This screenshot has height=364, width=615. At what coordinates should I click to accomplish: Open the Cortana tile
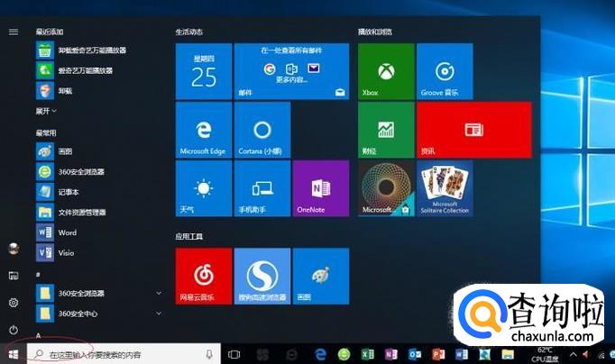pyautogui.click(x=262, y=130)
